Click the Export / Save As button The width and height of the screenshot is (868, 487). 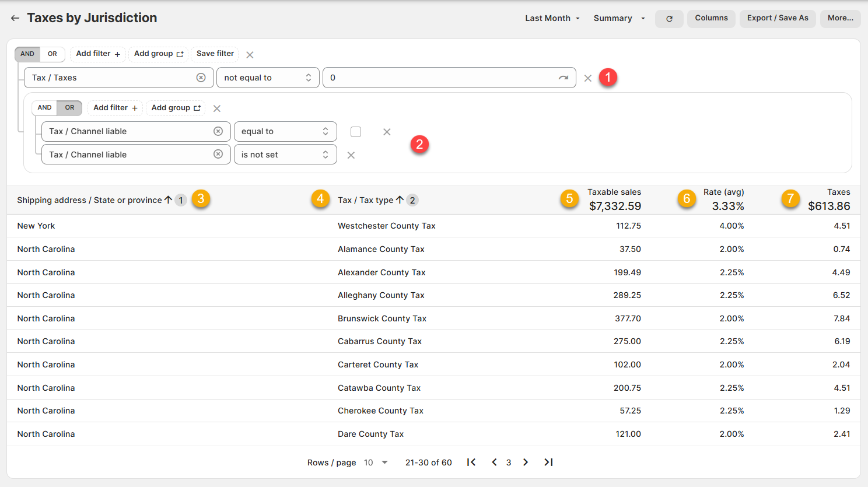(778, 19)
